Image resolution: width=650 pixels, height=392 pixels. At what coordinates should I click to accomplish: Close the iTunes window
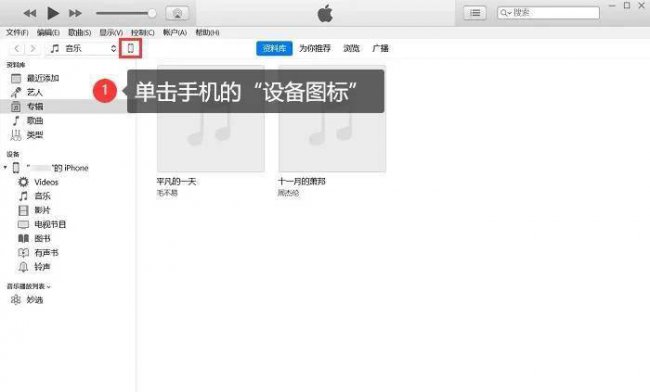641,6
